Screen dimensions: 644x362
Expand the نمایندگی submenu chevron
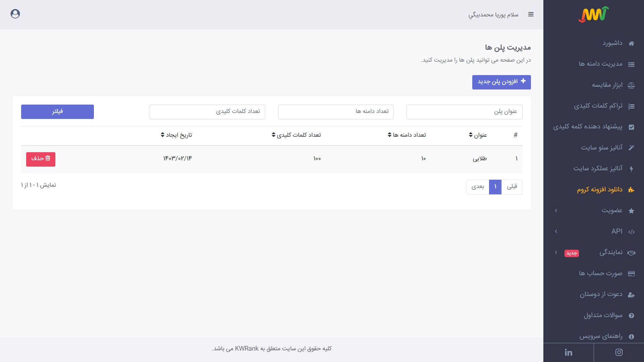556,252
